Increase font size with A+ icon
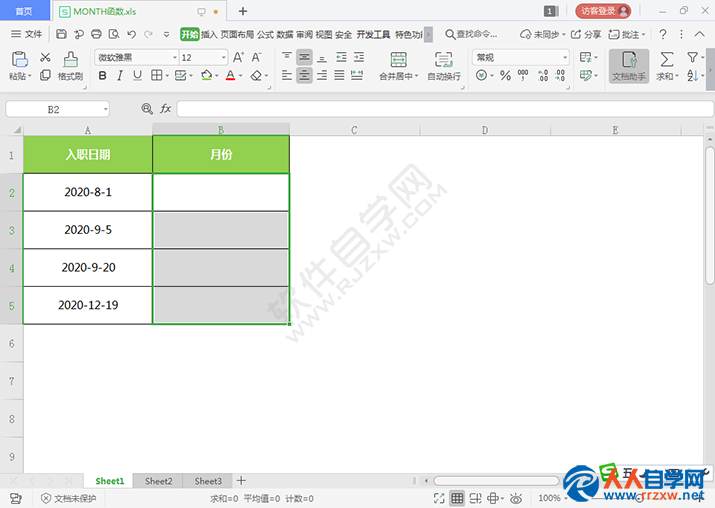This screenshot has width=715, height=508. click(238, 57)
